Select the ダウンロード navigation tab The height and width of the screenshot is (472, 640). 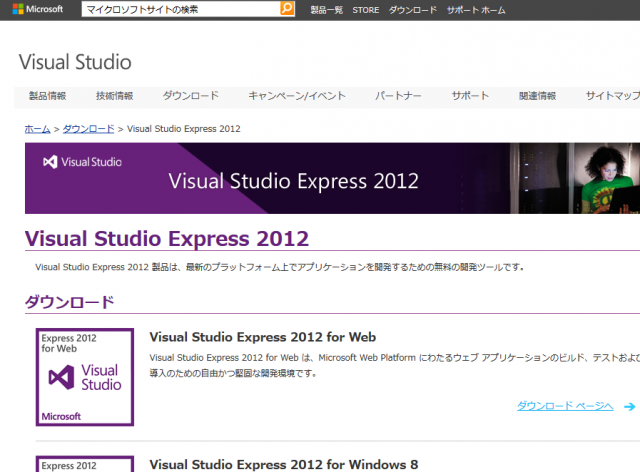[191, 96]
